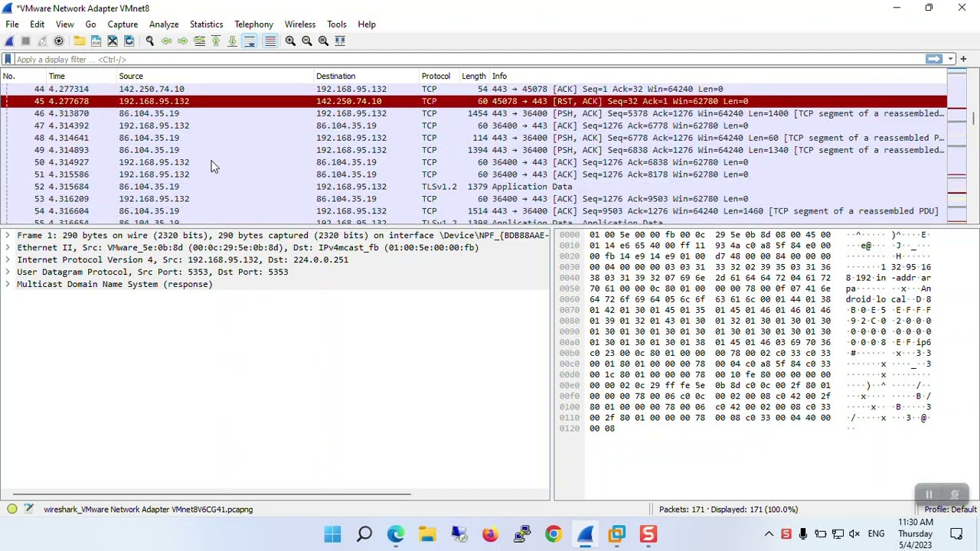Sort by the Destination column header
The width and height of the screenshot is (980, 551).
366,76
